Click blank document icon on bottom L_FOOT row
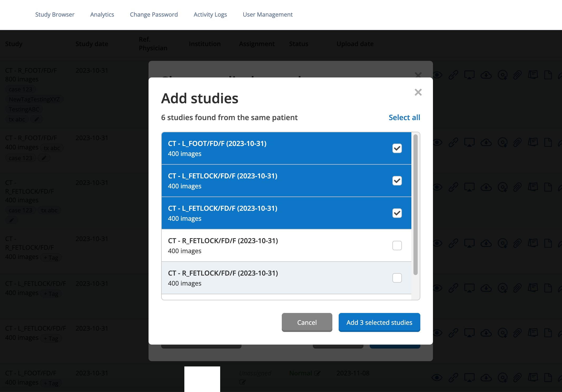Viewport: 562px width, 392px height. (x=548, y=378)
